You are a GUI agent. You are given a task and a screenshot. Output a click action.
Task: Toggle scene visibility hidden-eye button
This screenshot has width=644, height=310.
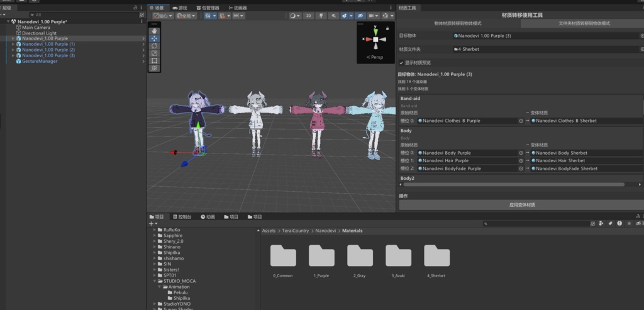360,16
